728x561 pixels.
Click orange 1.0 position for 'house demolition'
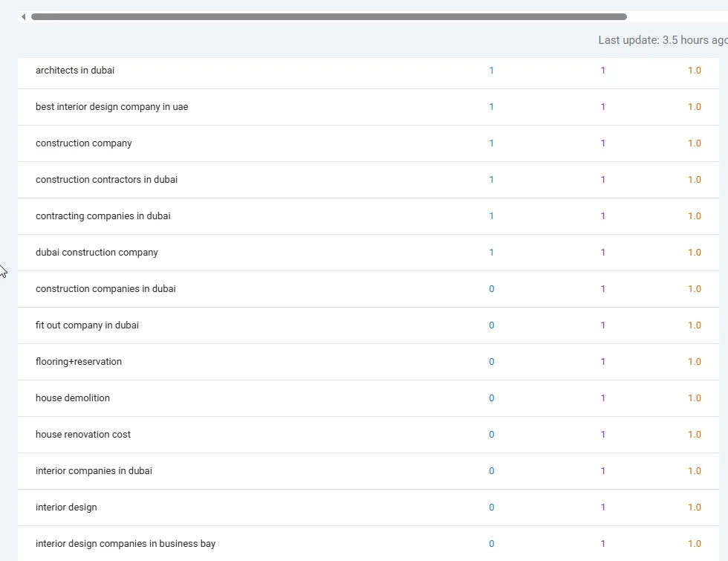point(694,398)
